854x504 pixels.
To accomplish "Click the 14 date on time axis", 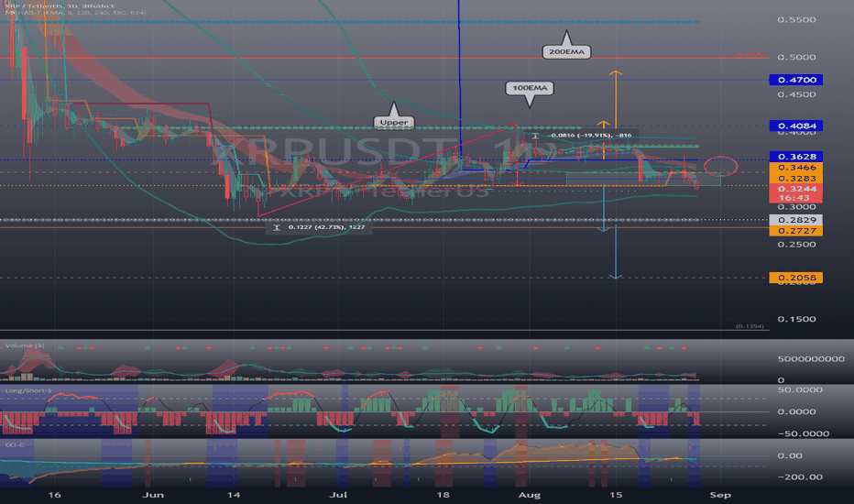I will [x=234, y=495].
